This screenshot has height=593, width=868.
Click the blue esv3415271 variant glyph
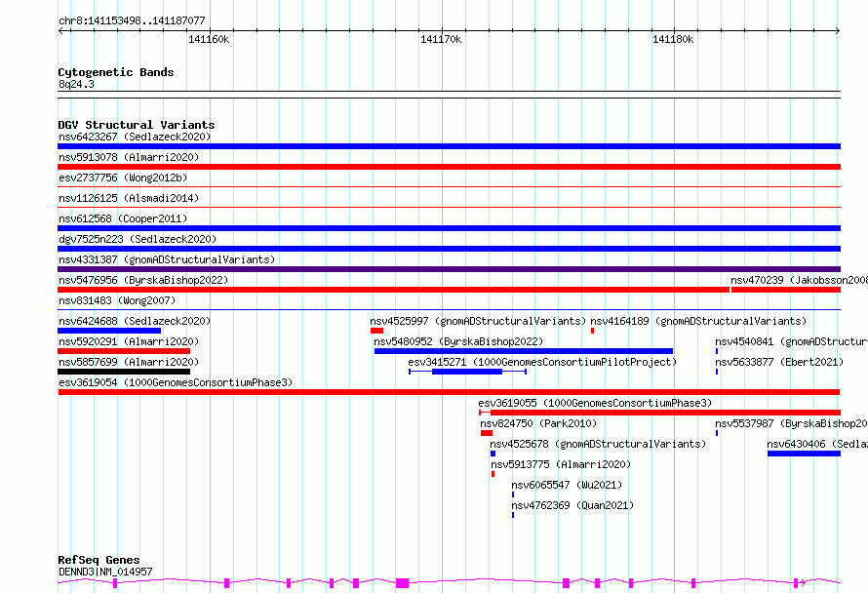click(467, 372)
